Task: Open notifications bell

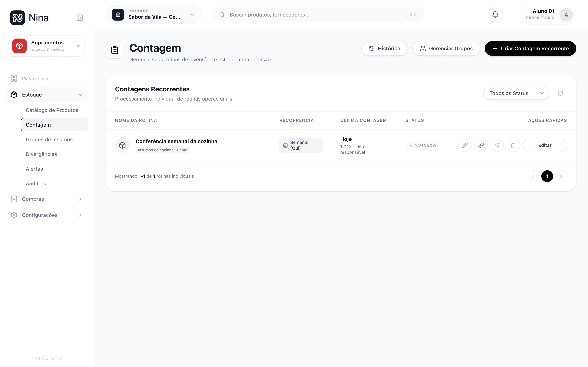Action: (x=495, y=15)
